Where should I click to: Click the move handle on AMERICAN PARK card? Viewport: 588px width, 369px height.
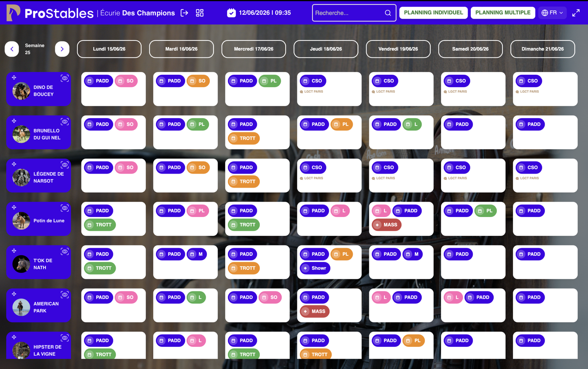tap(14, 294)
